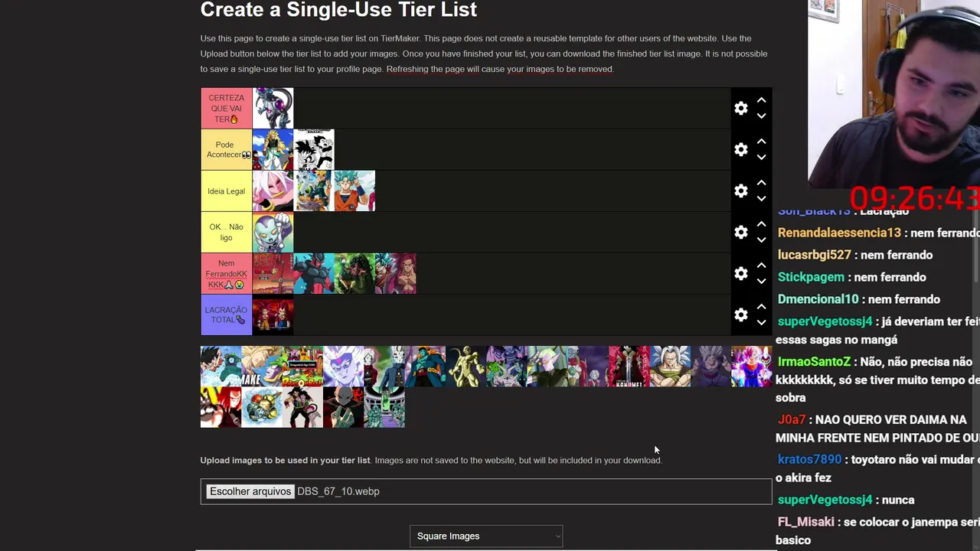Select the first image in Pode Acontecer tier

[x=273, y=150]
